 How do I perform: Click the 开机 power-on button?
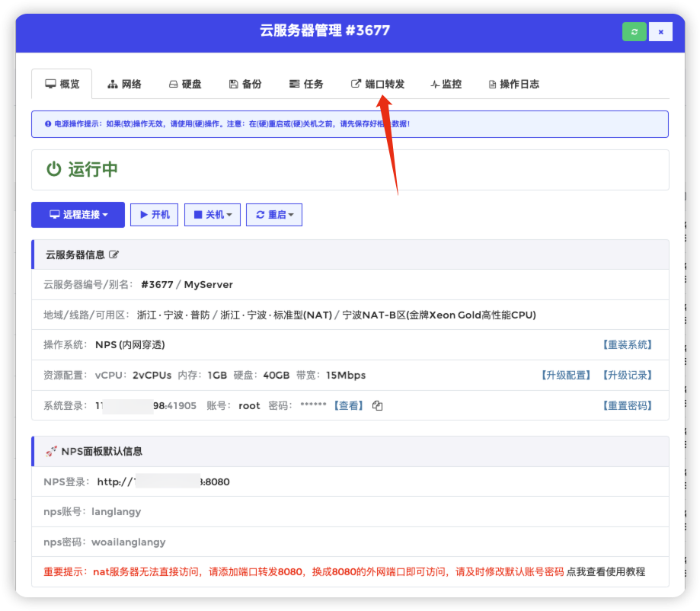154,215
